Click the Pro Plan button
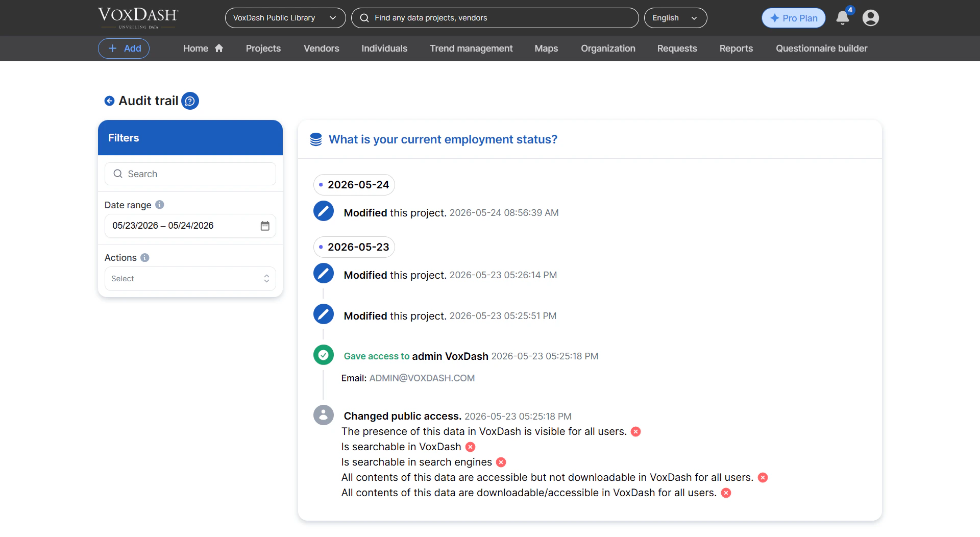This screenshot has height=537, width=980. coord(794,18)
